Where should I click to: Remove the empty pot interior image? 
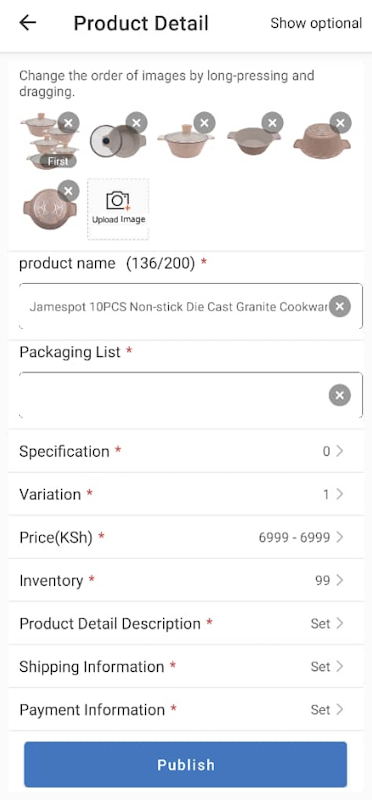pos(272,122)
